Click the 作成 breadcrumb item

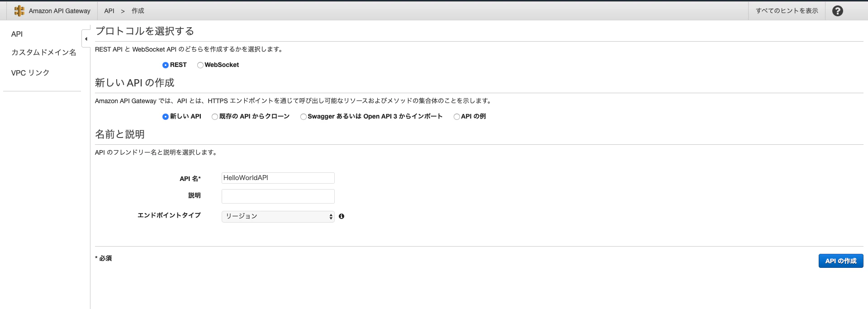click(138, 11)
